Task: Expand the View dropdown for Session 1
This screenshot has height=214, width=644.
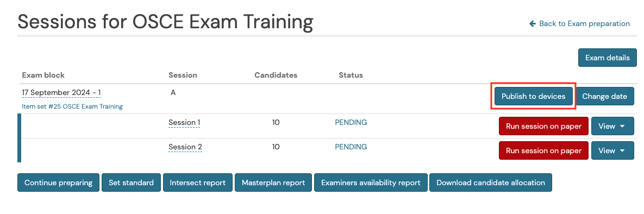Action: 612,126
